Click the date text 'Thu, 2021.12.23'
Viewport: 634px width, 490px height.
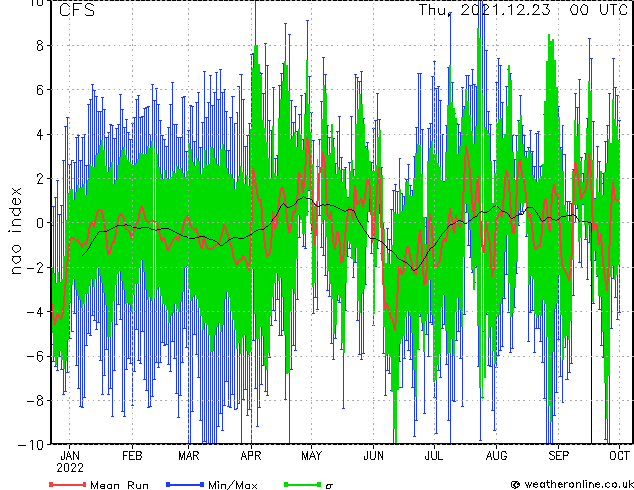coord(484,10)
